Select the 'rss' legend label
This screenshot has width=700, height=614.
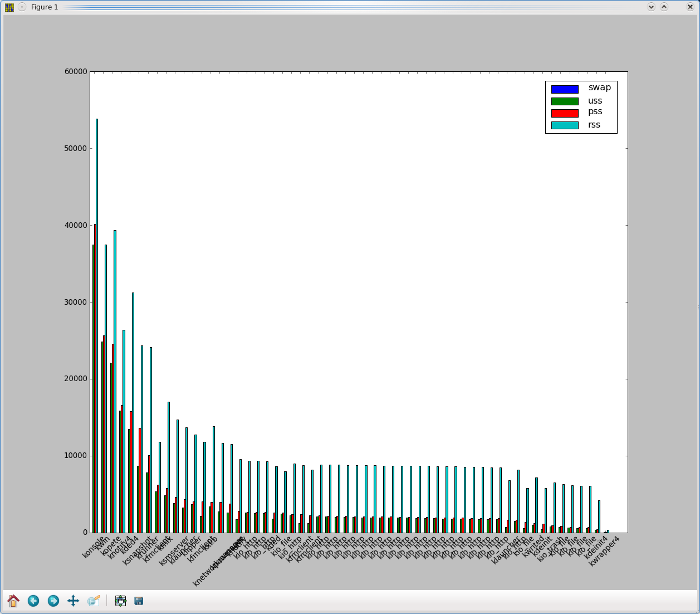pos(594,125)
